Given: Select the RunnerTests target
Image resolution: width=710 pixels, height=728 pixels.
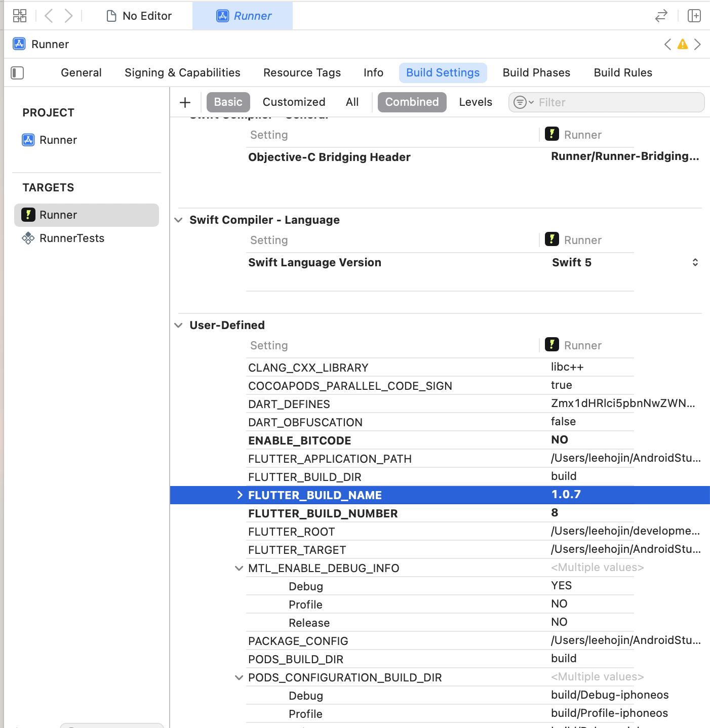Looking at the screenshot, I should click(x=63, y=238).
